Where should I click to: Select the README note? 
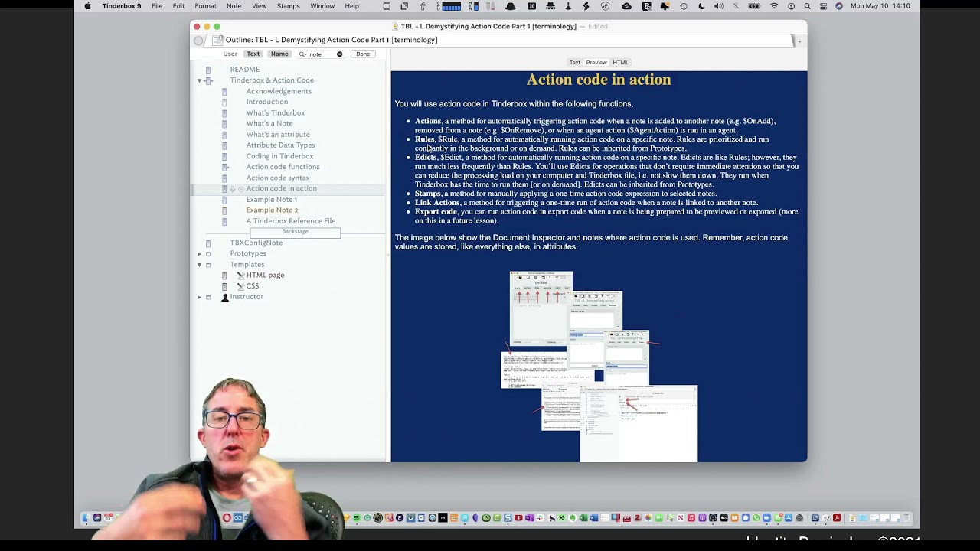point(244,70)
